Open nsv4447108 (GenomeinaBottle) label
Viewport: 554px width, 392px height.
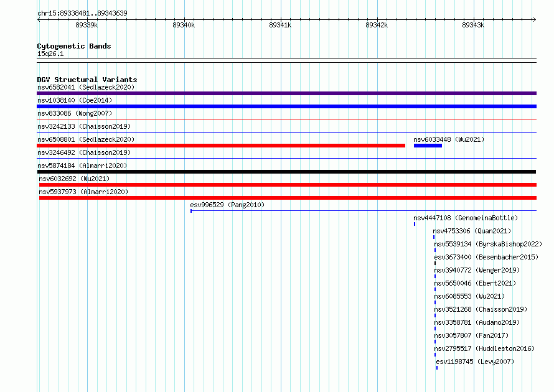pyautogui.click(x=466, y=218)
